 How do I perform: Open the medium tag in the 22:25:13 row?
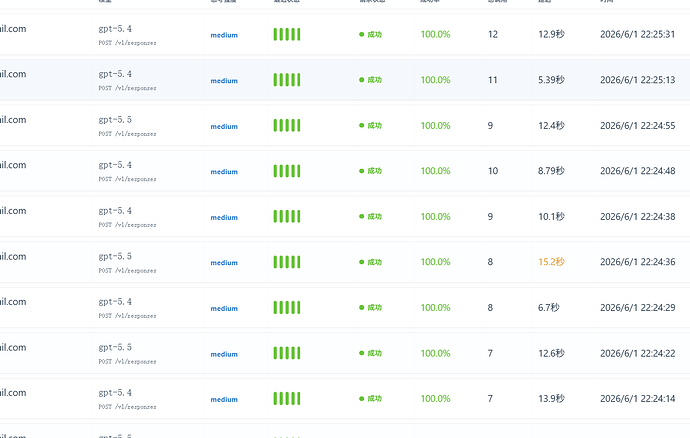pos(224,81)
